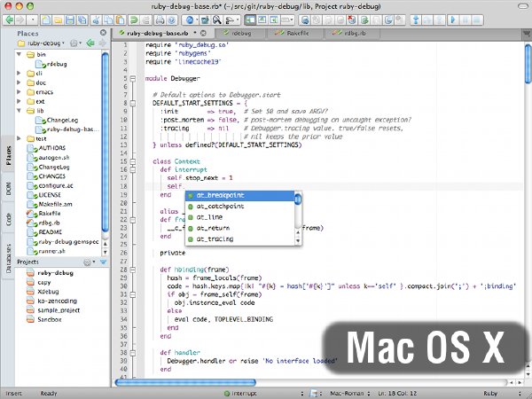
Task: Click the greyed stop debug button
Action: pos(477,20)
